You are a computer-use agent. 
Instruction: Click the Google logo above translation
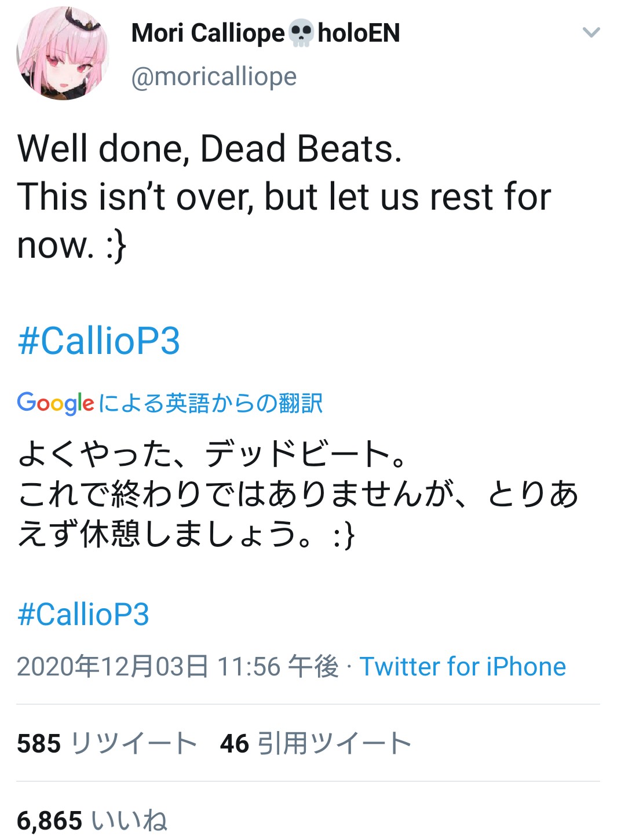pyautogui.click(x=56, y=403)
